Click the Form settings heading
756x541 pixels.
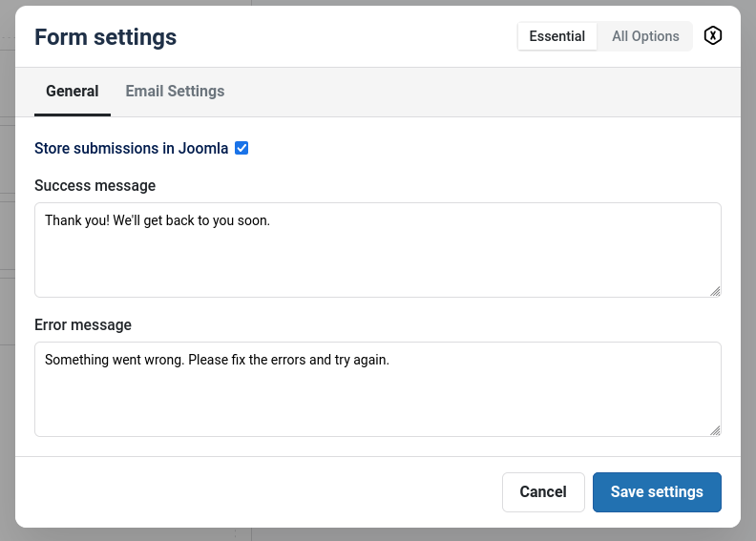pyautogui.click(x=106, y=37)
